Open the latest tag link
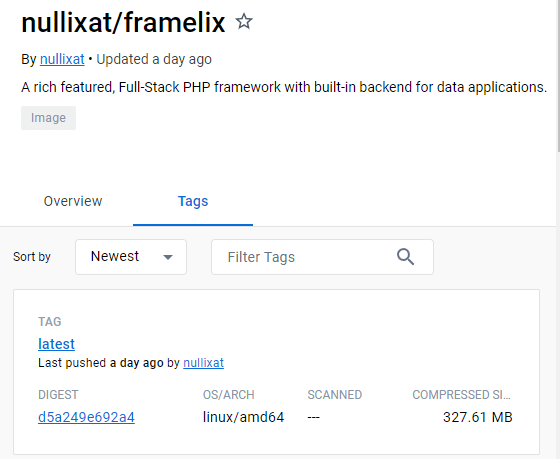560x459 pixels. pos(56,344)
